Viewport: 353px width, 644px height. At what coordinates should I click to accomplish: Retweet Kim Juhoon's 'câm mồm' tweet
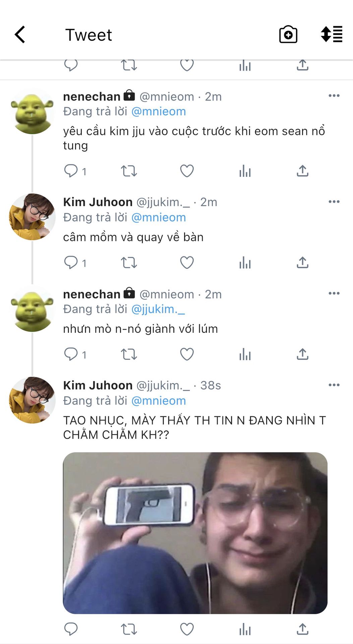point(129,263)
